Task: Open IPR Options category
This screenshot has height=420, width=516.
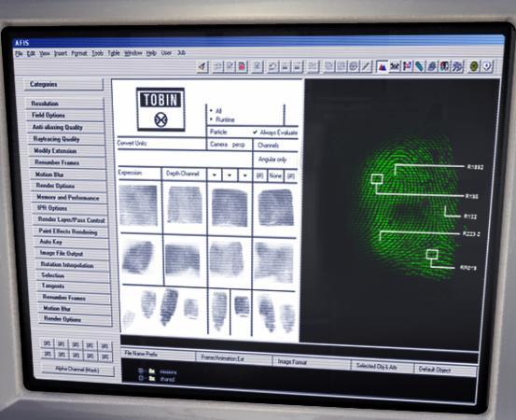Action: [x=71, y=208]
